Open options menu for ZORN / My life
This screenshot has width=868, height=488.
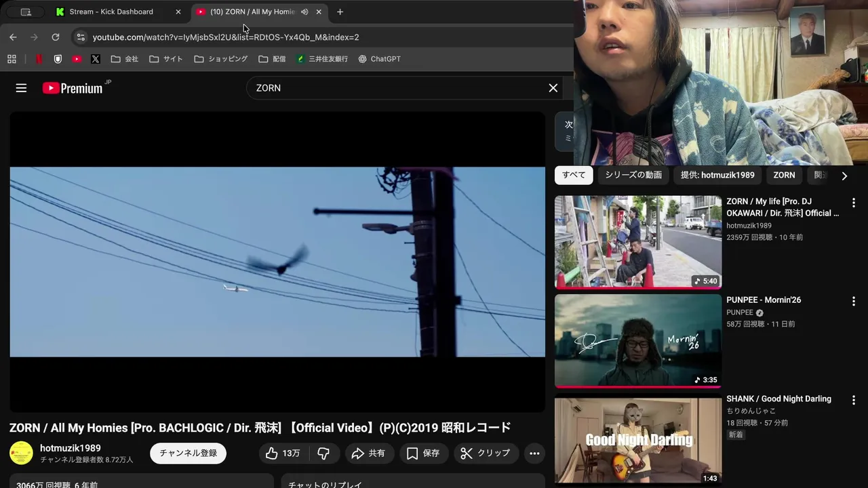[x=854, y=203]
